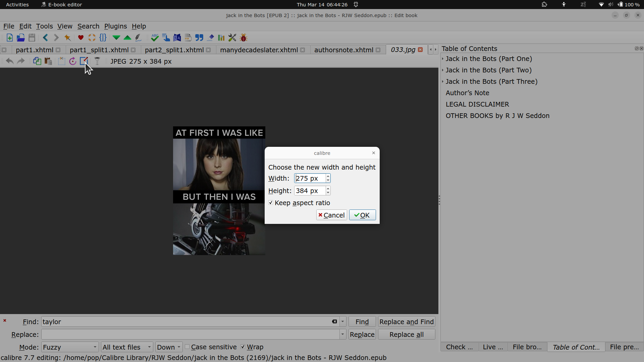Image resolution: width=644 pixels, height=362 pixels.
Task: Click the smarten punctuation quotes icon
Action: (x=199, y=38)
